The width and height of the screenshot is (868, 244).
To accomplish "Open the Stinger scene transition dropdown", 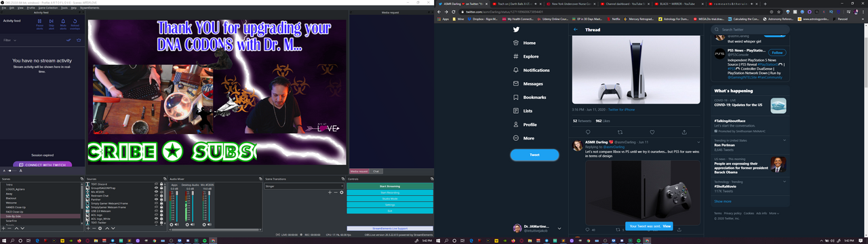I will coord(304,186).
